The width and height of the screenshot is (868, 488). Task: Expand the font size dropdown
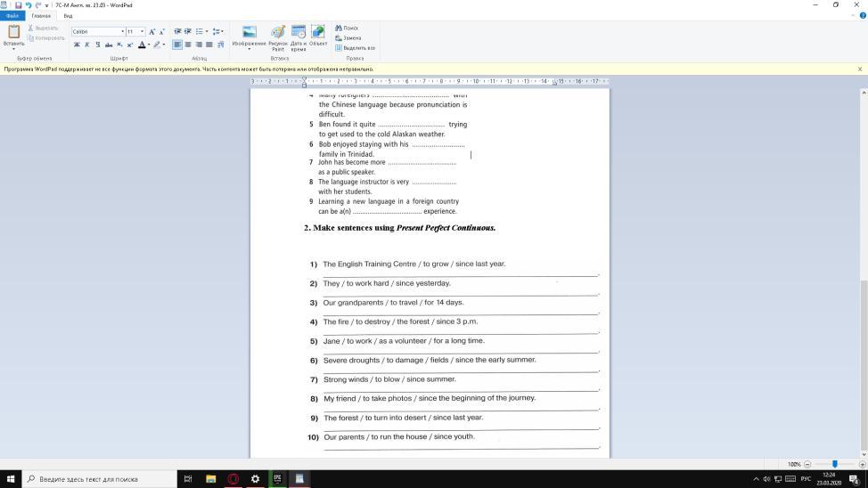pyautogui.click(x=142, y=32)
